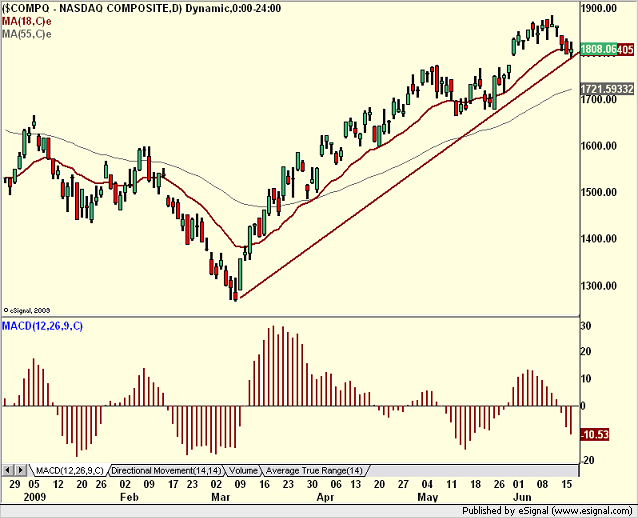Click the left scroll arrow beside study tabs
This screenshot has height=518, width=638.
[8, 470]
